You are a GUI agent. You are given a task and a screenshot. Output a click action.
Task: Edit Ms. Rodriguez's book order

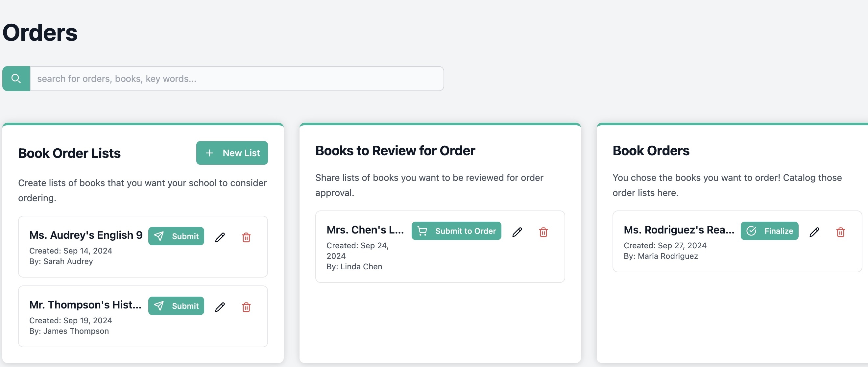tap(814, 232)
